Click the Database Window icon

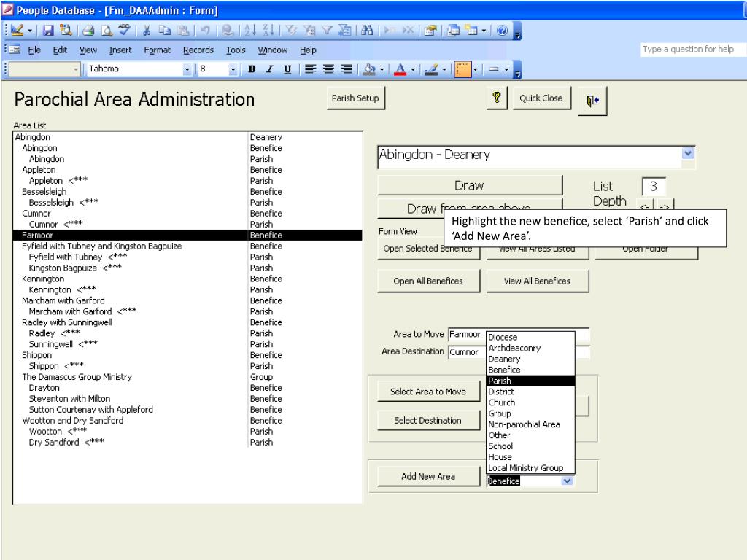(x=453, y=31)
